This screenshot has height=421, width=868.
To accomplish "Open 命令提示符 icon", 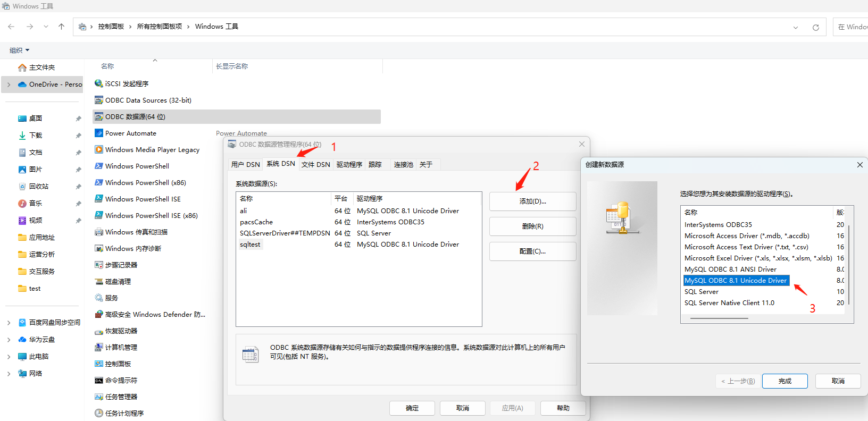I will point(98,380).
